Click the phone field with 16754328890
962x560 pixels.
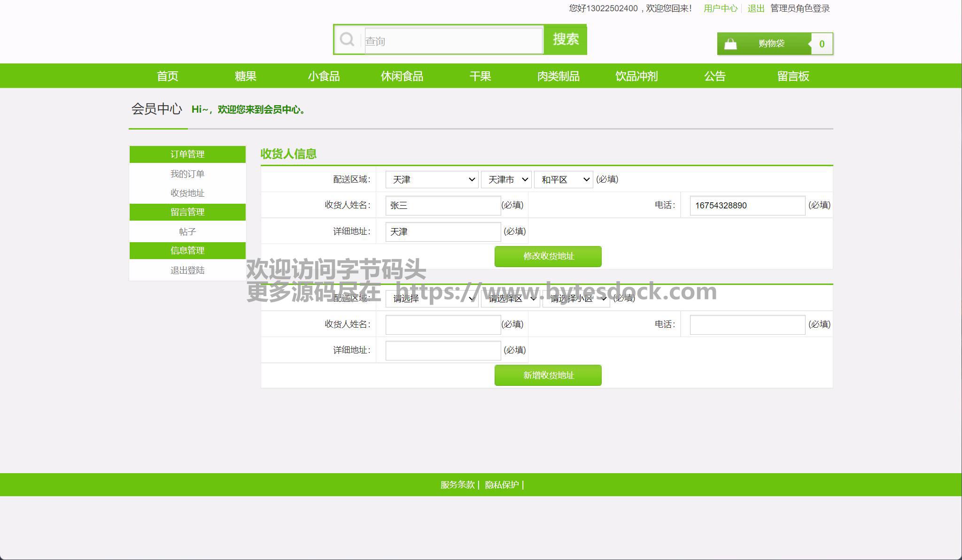click(747, 206)
